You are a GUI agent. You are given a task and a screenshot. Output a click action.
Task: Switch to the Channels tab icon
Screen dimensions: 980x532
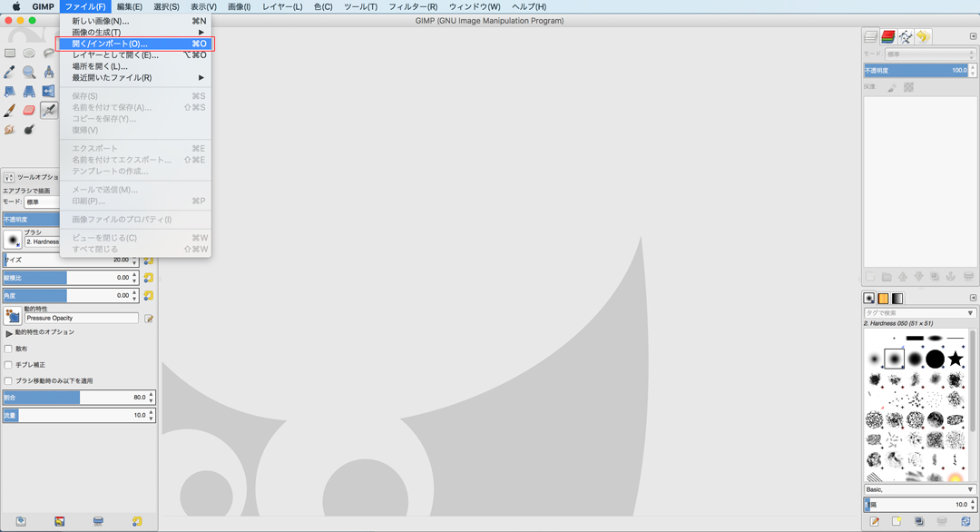click(888, 37)
